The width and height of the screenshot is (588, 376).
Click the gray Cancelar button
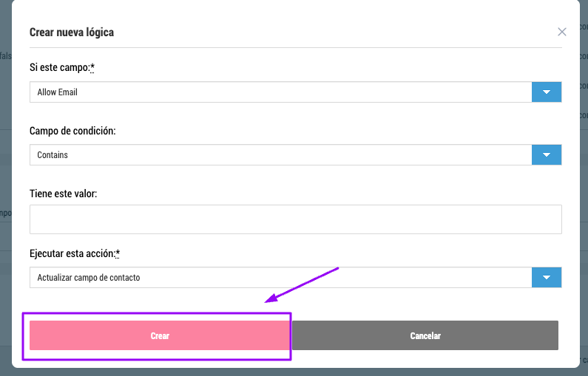click(x=425, y=335)
